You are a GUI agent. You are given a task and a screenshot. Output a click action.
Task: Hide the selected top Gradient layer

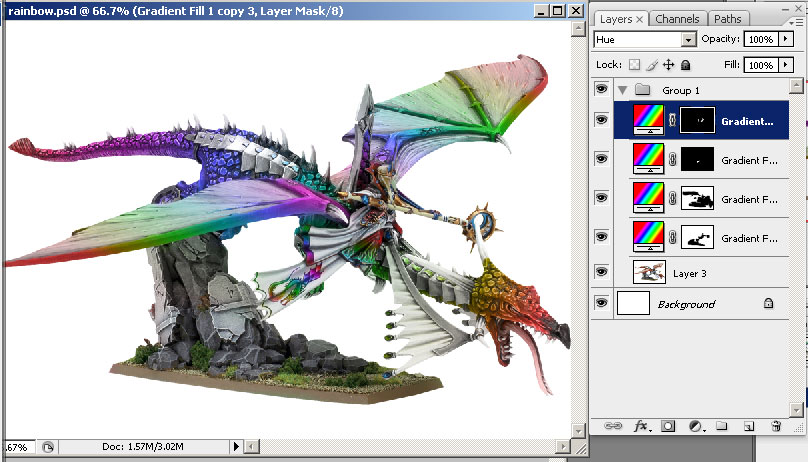(601, 119)
